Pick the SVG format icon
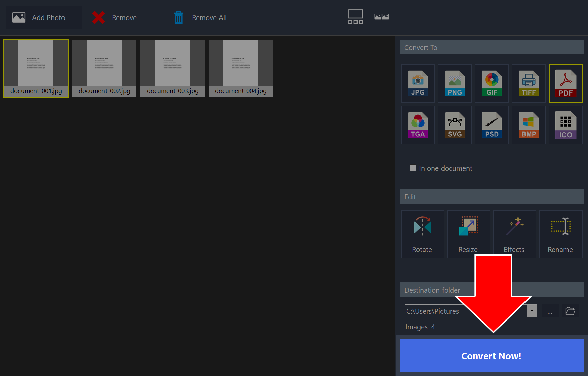The height and width of the screenshot is (376, 588). [455, 125]
